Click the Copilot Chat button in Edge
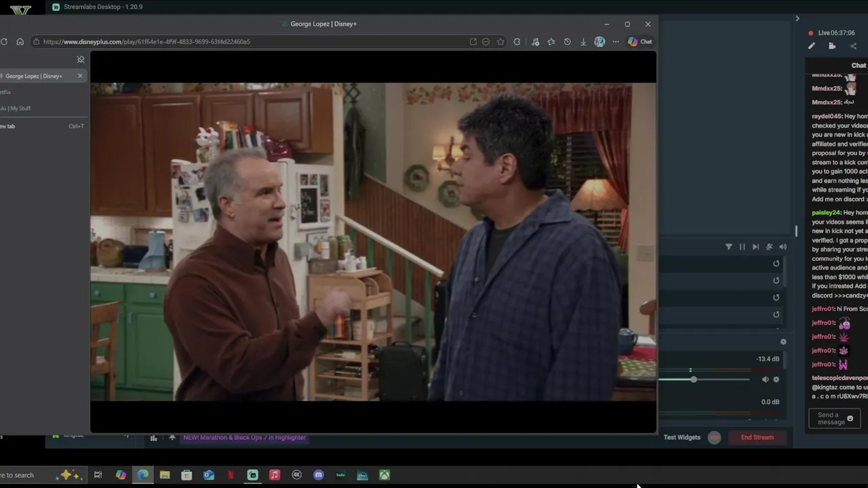 point(639,41)
